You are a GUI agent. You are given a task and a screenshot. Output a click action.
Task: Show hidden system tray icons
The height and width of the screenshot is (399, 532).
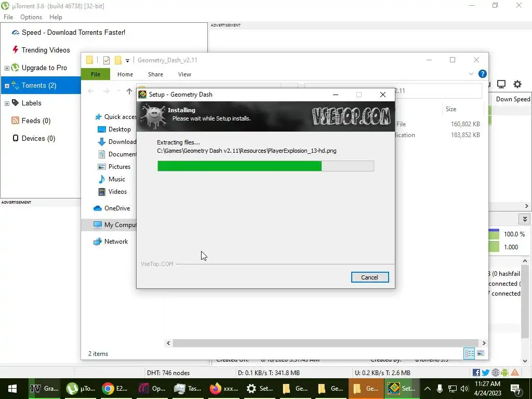click(428, 389)
